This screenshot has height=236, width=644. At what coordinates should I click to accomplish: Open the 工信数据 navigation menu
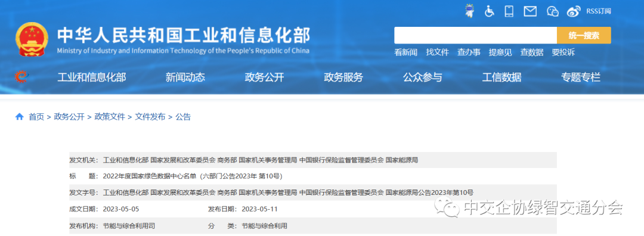[x=502, y=77]
